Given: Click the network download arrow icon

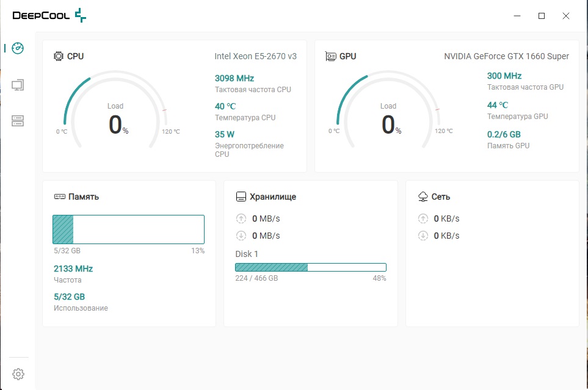Looking at the screenshot, I should point(423,236).
